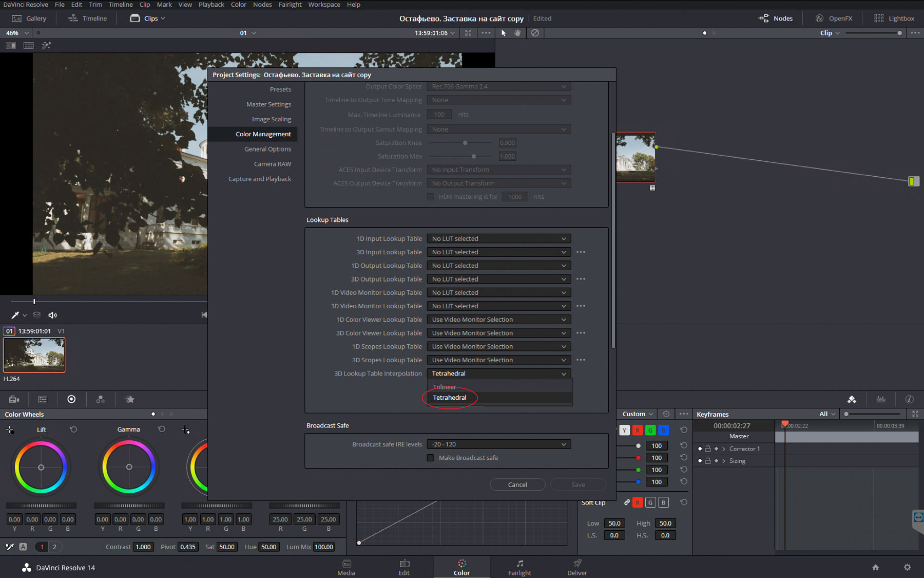Switch to the Deliver page
Image resolution: width=924 pixels, height=578 pixels.
coord(577,567)
